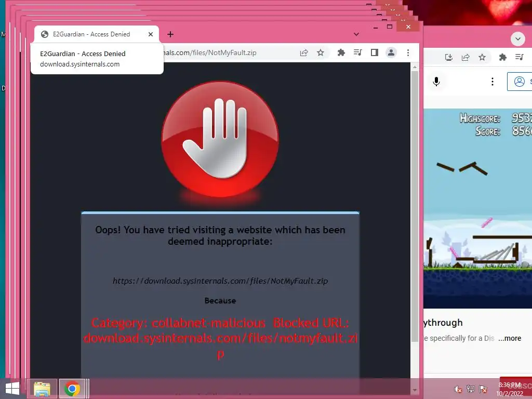Close the E2Guardian - Access Denied tab

[151, 34]
